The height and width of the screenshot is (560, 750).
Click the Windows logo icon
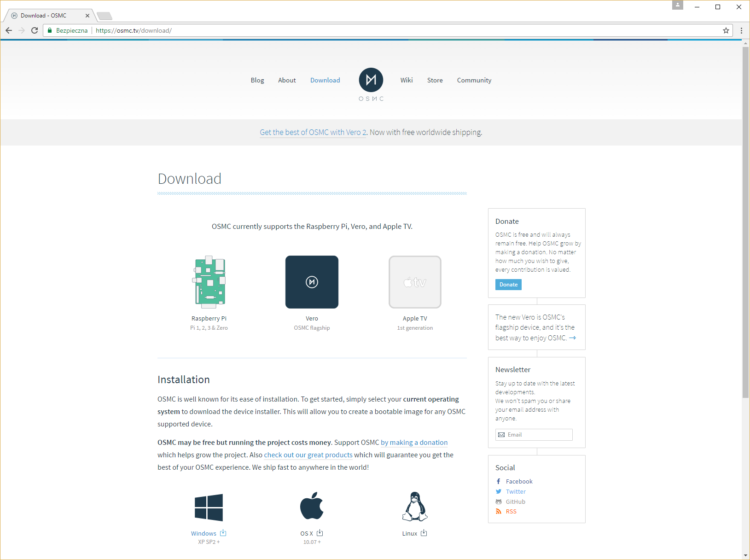point(209,507)
